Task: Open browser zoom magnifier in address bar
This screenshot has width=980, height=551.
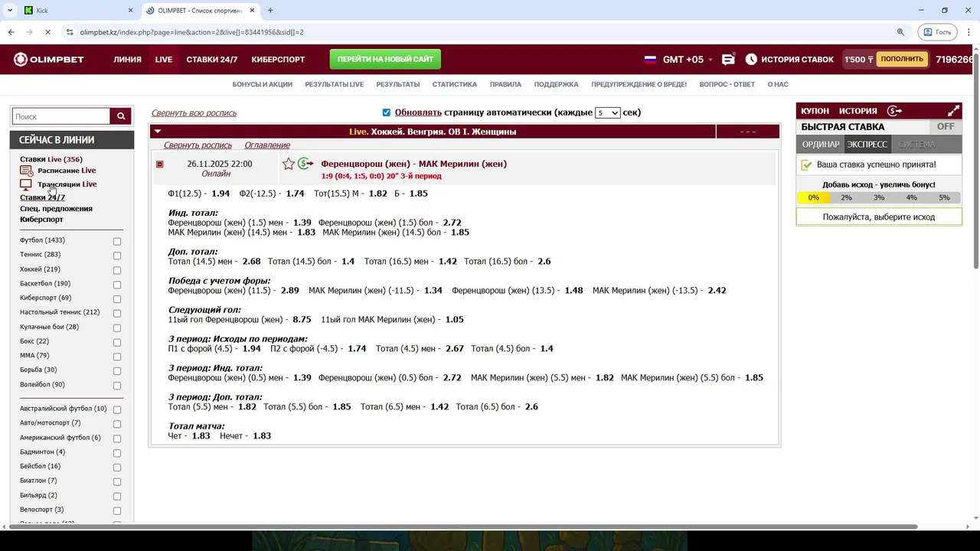Action: click(900, 32)
